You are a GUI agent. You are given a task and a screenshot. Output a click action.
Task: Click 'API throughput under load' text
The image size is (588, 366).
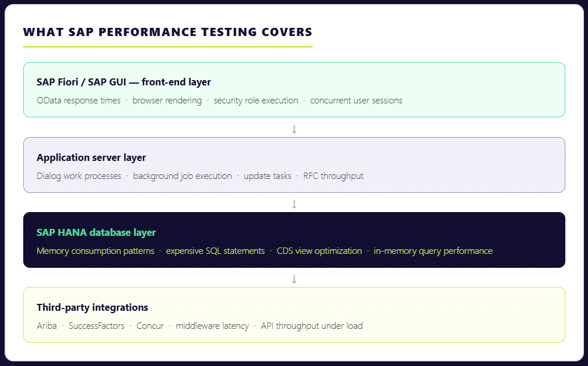(311, 326)
